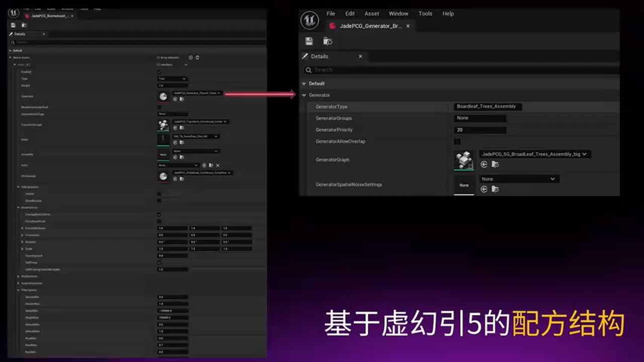Click the Save icon in the Generator editor toolbar

point(308,41)
